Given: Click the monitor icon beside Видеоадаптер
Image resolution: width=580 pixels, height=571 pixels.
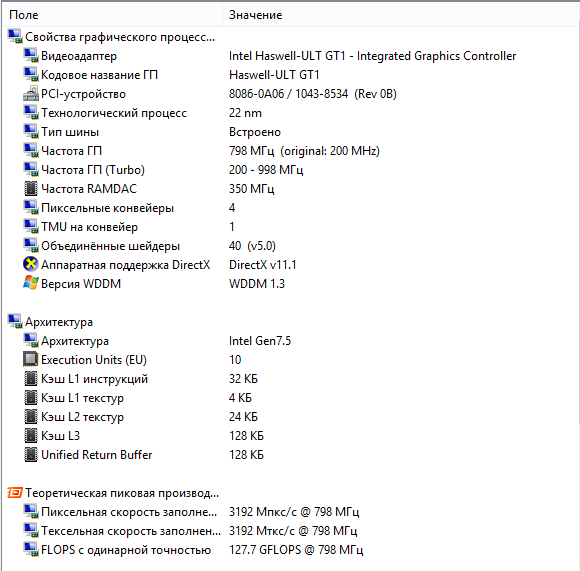Looking at the screenshot, I should point(30,55).
